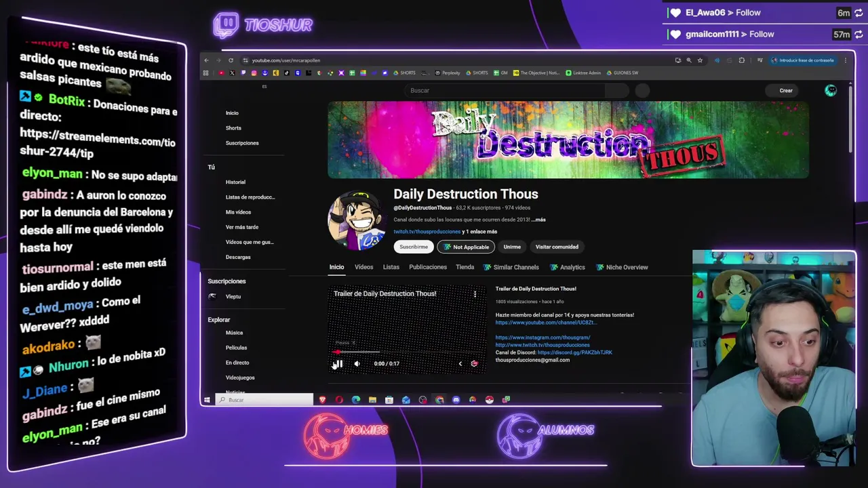Click the YouTube search magnifier button
Viewport: 868px width, 488px height.
pyautogui.click(x=616, y=90)
